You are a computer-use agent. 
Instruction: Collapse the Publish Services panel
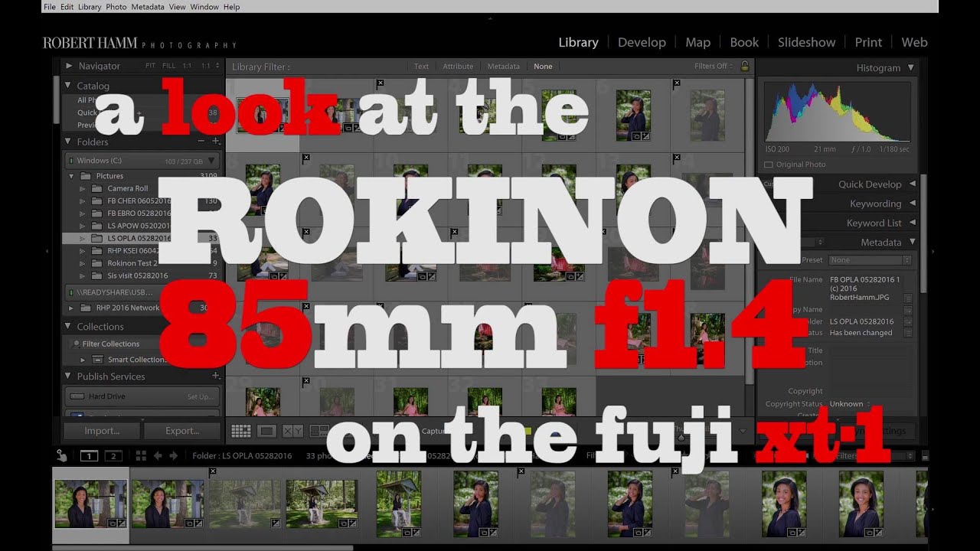[x=69, y=377]
